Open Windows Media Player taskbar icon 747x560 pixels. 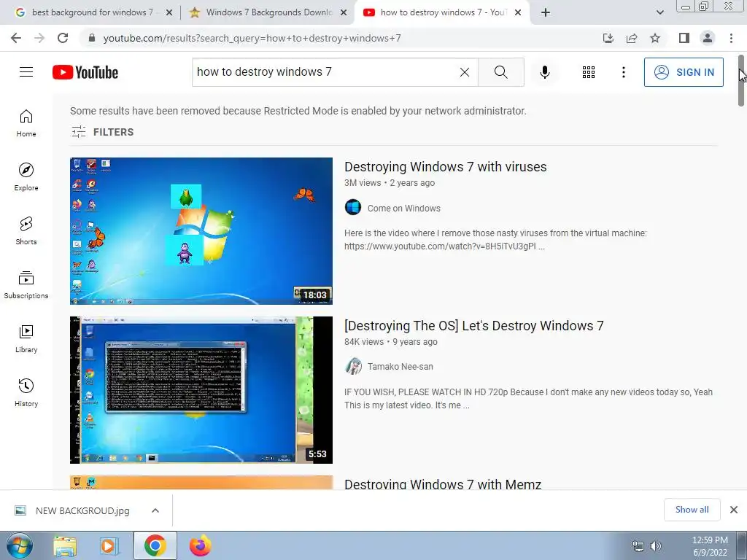[109, 545]
